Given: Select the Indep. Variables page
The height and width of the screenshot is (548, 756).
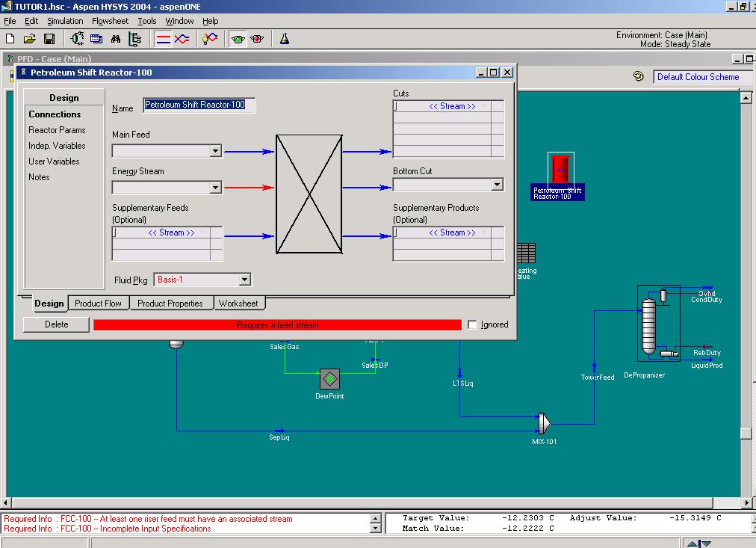Looking at the screenshot, I should (57, 146).
